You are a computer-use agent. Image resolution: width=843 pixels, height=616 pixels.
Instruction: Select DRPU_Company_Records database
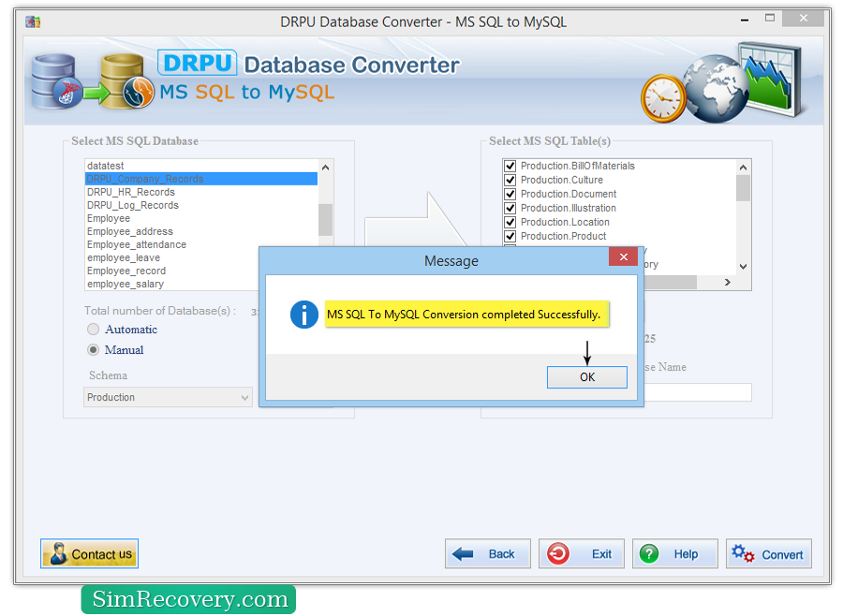pyautogui.click(x=201, y=179)
